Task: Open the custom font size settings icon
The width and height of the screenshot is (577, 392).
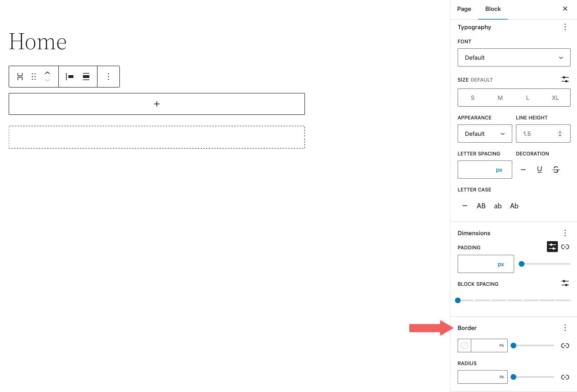Action: (565, 79)
